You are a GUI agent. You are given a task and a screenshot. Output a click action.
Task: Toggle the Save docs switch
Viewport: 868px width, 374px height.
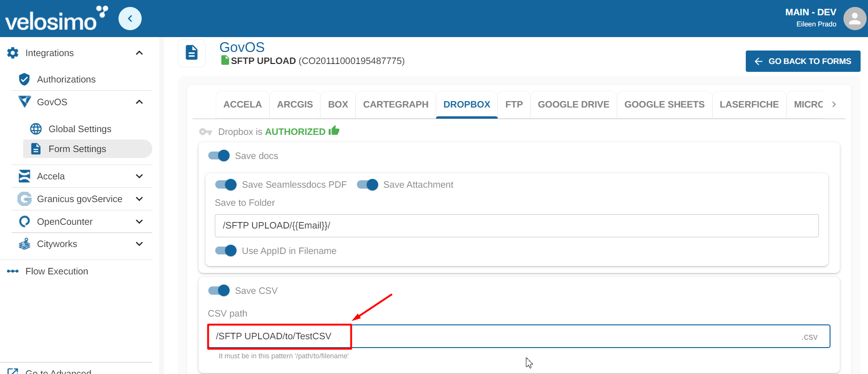[x=219, y=156]
